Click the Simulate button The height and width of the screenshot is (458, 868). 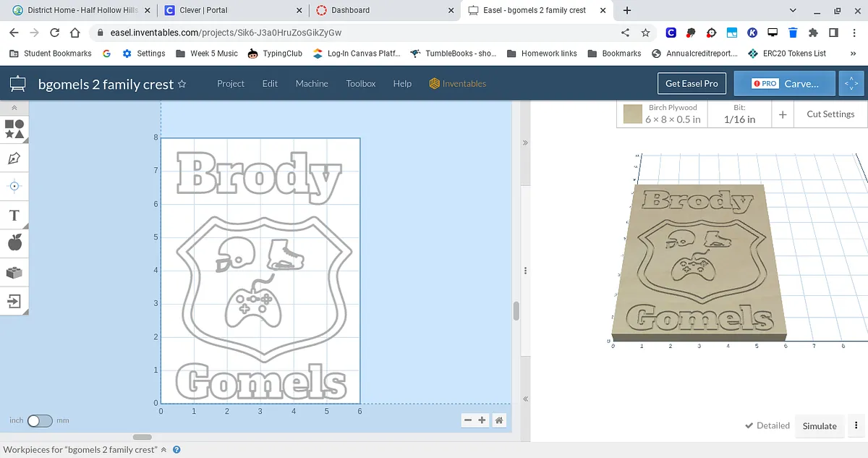(820, 426)
